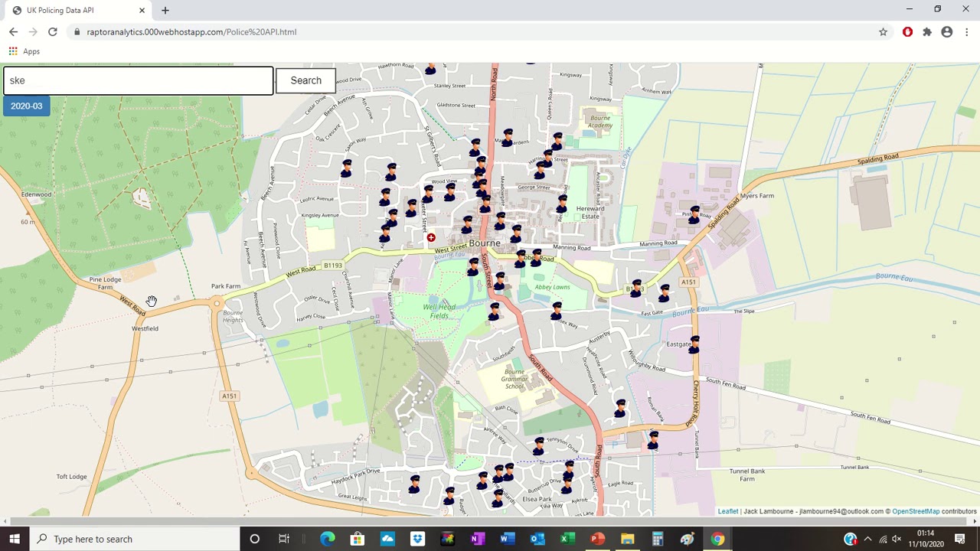Viewport: 980px width, 551px height.
Task: Open Word from the taskbar
Action: click(507, 539)
